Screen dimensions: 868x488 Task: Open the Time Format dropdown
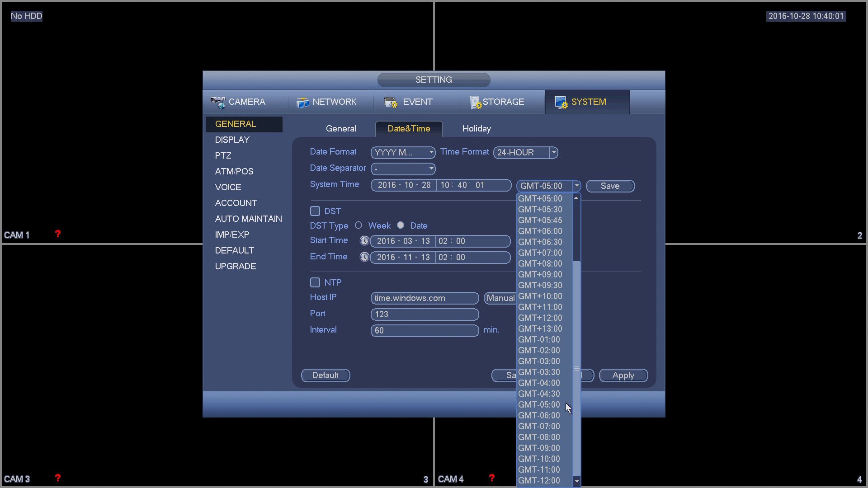click(x=553, y=153)
